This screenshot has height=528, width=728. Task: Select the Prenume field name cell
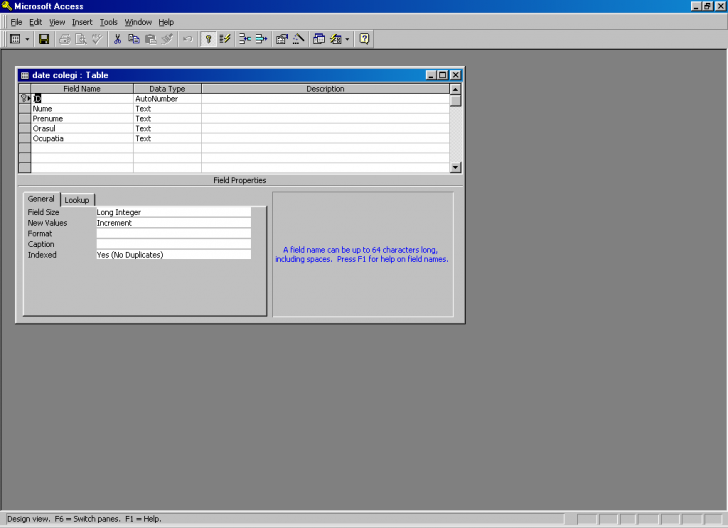82,118
